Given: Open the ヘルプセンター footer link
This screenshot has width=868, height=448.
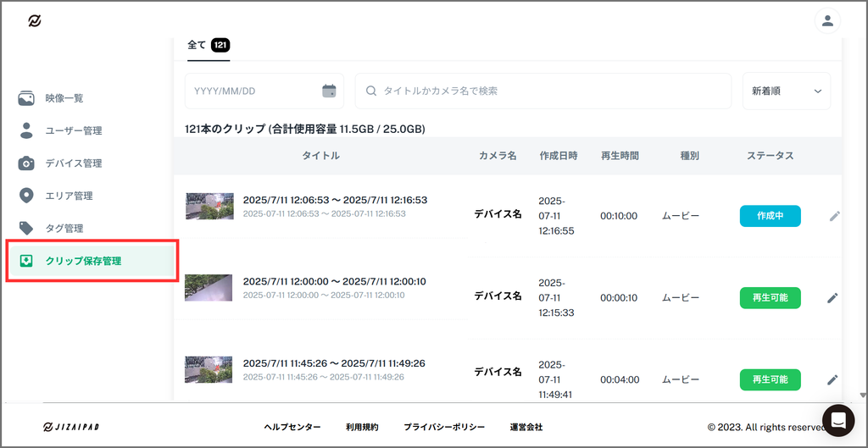Looking at the screenshot, I should [292, 428].
